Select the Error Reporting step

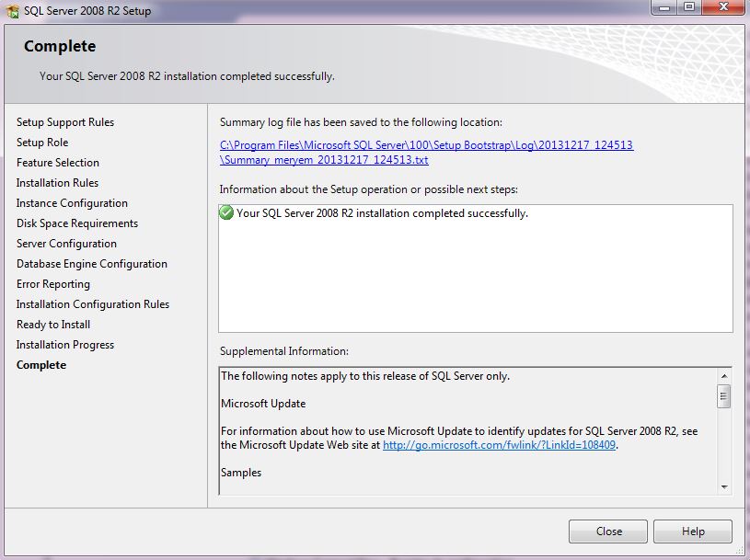tap(53, 284)
